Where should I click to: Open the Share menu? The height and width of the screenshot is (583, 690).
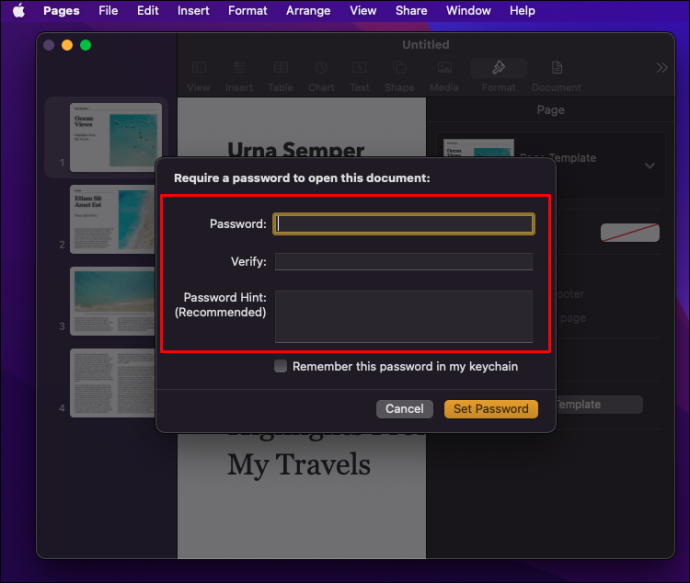click(x=411, y=11)
